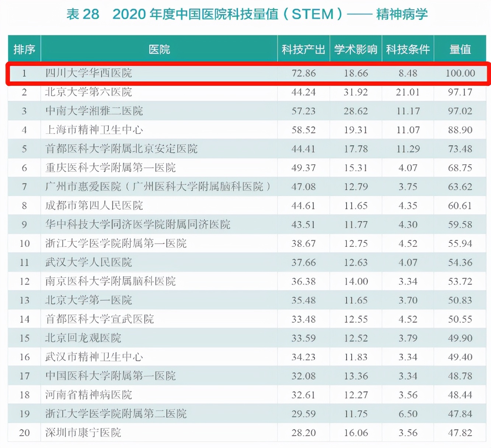Click the 科技条件 column header
The height and width of the screenshot is (448, 491).
[408, 49]
